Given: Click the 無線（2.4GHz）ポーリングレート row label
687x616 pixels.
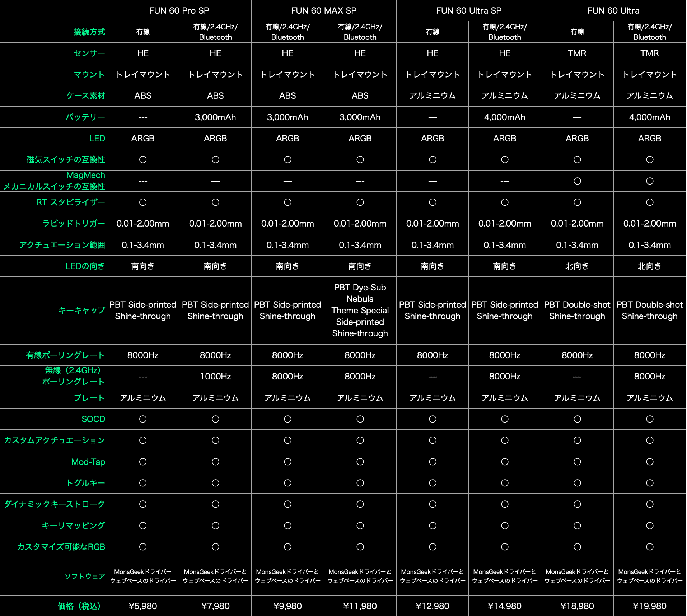Looking at the screenshot, I should (x=73, y=376).
